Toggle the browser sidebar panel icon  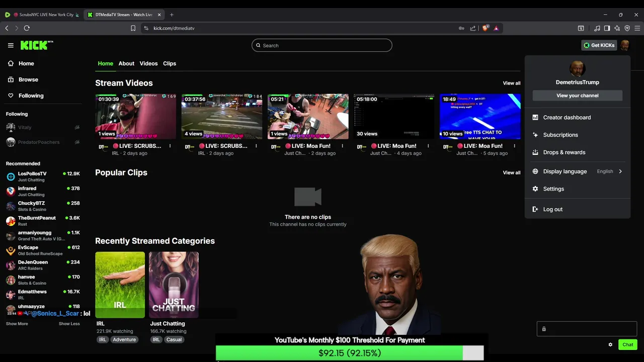tap(607, 28)
